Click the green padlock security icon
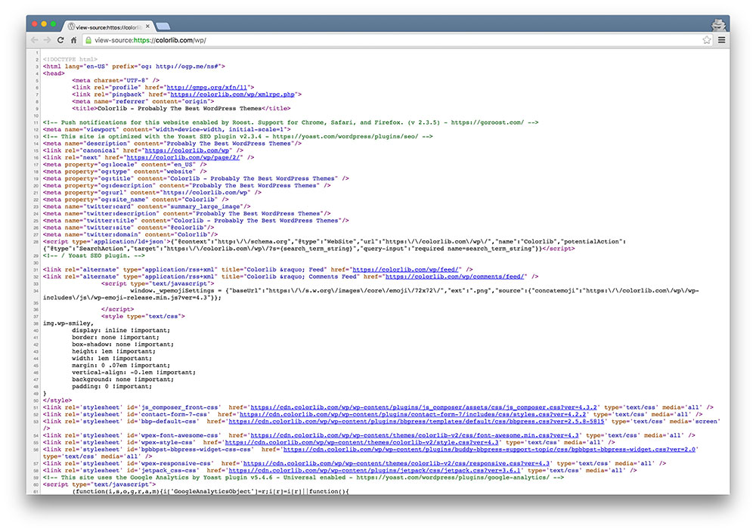Image resolution: width=756 pixels, height=532 pixels. tap(88, 40)
